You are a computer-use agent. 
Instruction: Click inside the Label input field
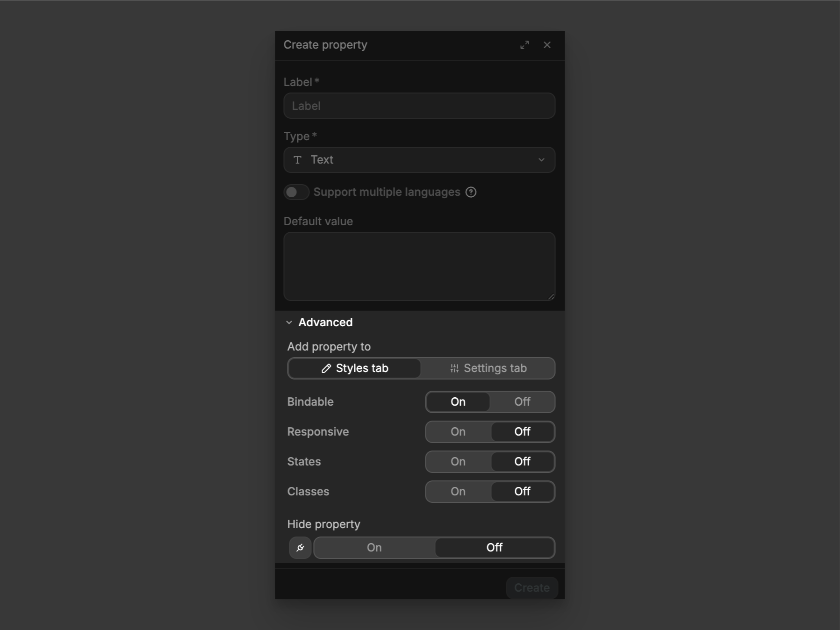tap(419, 106)
